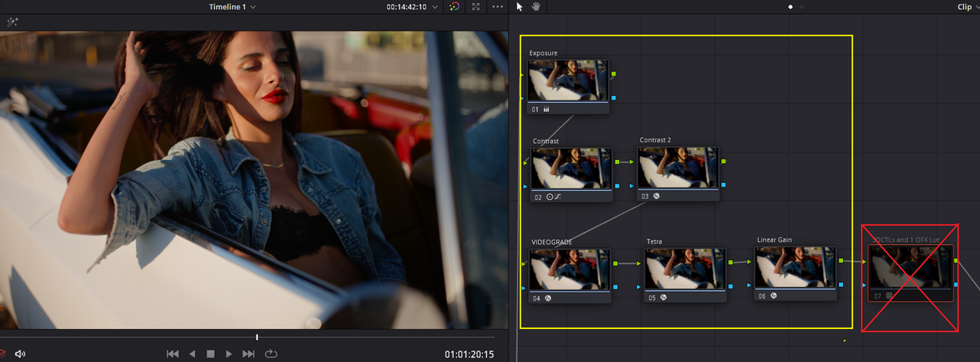This screenshot has width=980, height=362.
Task: Open the enhanced viewer expand icon
Action: coord(476,7)
